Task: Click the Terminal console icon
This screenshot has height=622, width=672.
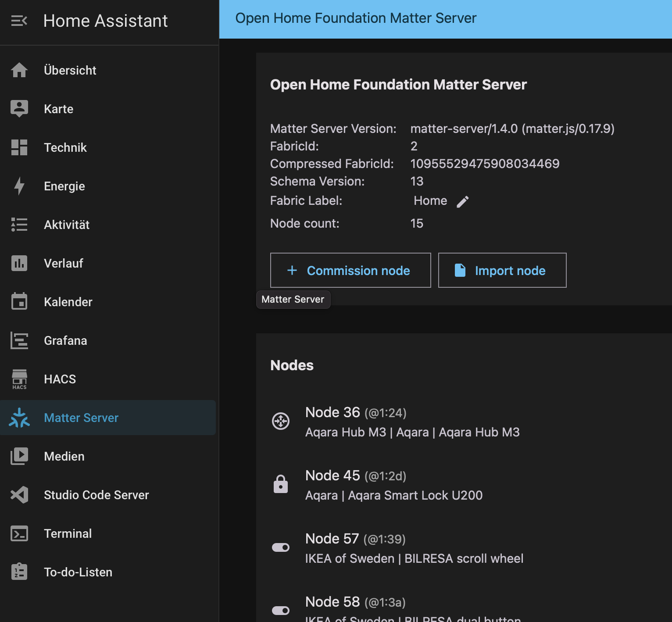Action: click(19, 533)
